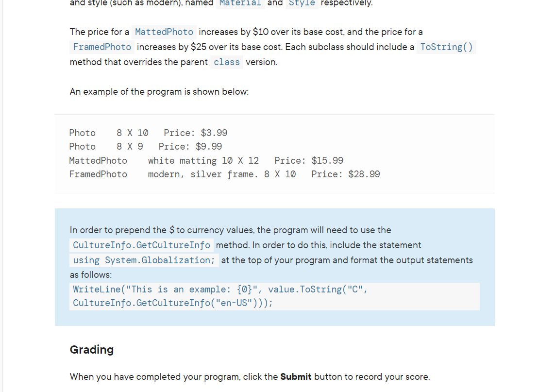Click the FramedPhoto highlighted code token
The width and height of the screenshot is (538, 392).
pos(101,47)
